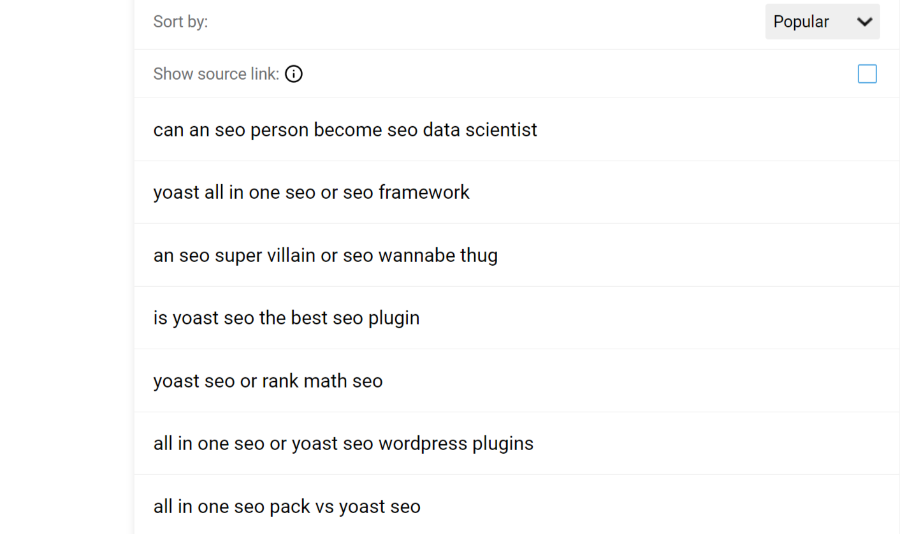Enable the Show source link checkbox
The image size is (900, 534).
pos(867,74)
